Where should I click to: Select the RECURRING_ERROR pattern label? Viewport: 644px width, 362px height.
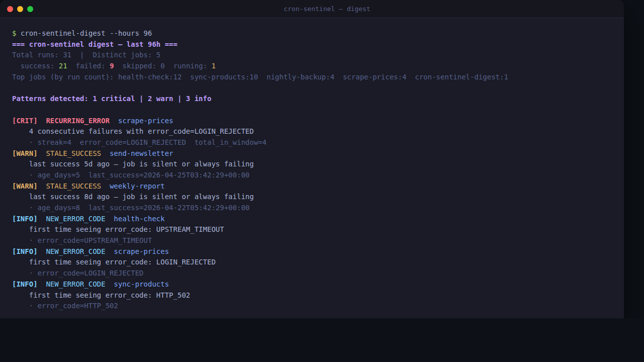coord(77,121)
